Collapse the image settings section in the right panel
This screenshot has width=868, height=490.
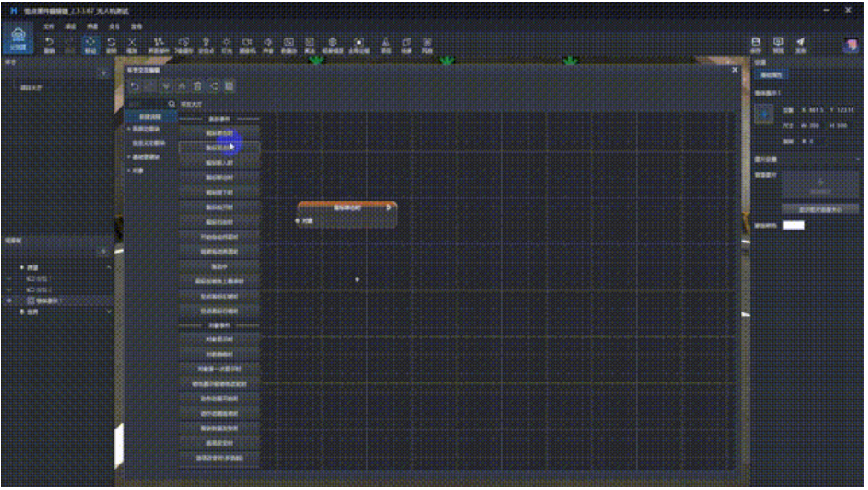pos(858,159)
